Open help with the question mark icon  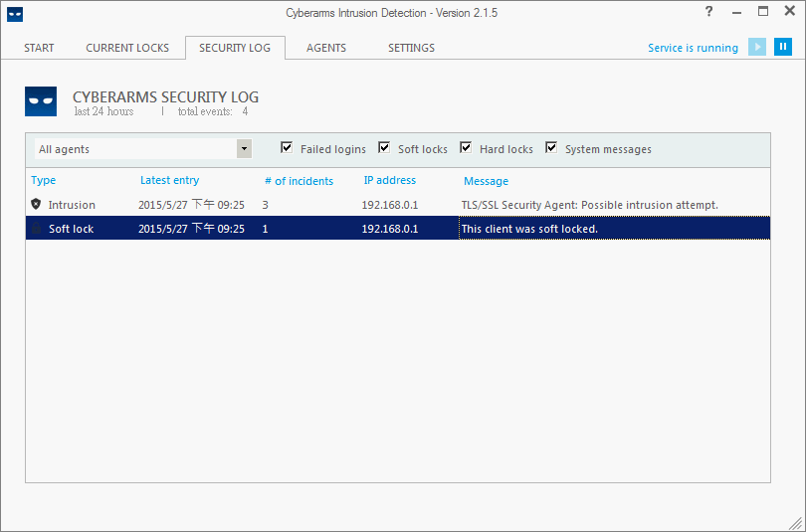pos(708,11)
